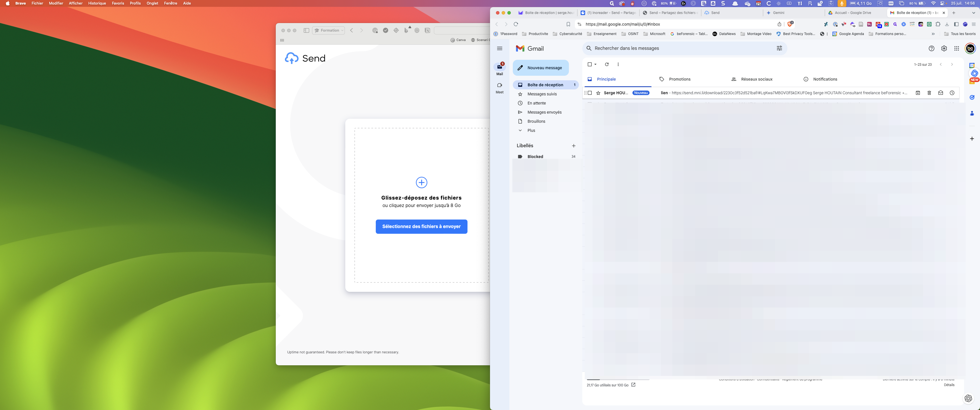The height and width of the screenshot is (410, 980).
Task: Open the Brave tab search chevron
Action: (973, 13)
